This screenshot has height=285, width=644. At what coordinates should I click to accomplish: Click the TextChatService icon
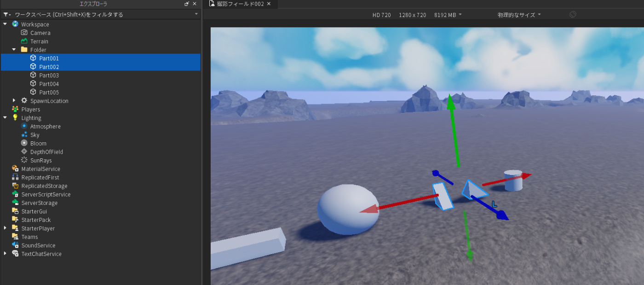pos(15,254)
